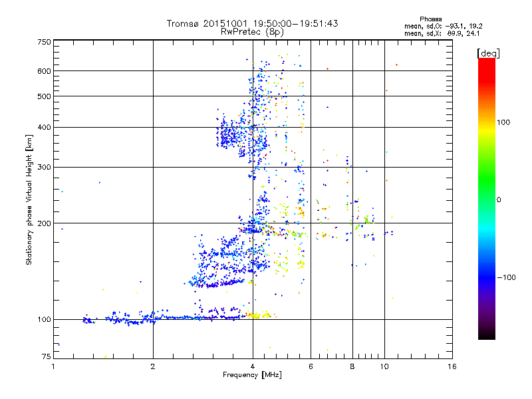Click the colorbar label 100 degrees
532x399 pixels.
pyautogui.click(x=503, y=122)
